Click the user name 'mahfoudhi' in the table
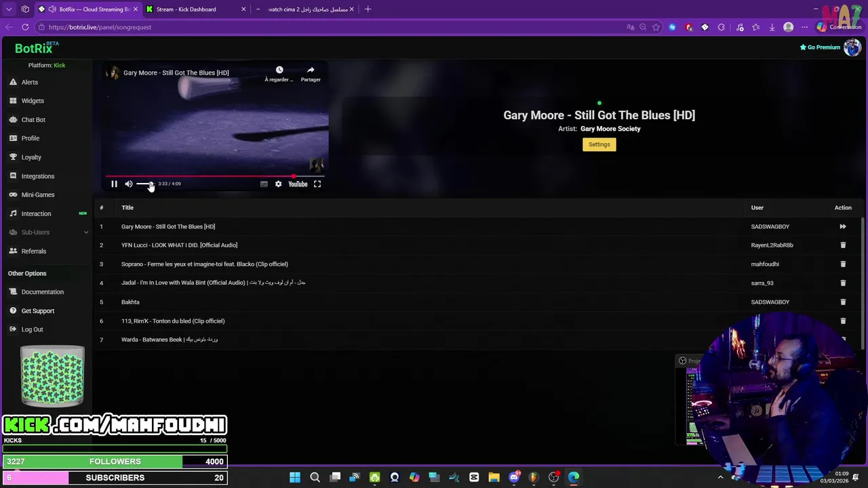Image resolution: width=868 pixels, height=488 pixels. (765, 264)
